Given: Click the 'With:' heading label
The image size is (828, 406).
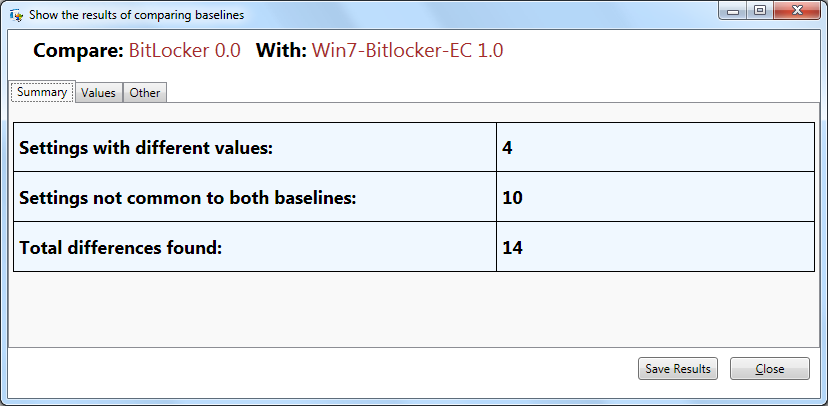Looking at the screenshot, I should (281, 51).
